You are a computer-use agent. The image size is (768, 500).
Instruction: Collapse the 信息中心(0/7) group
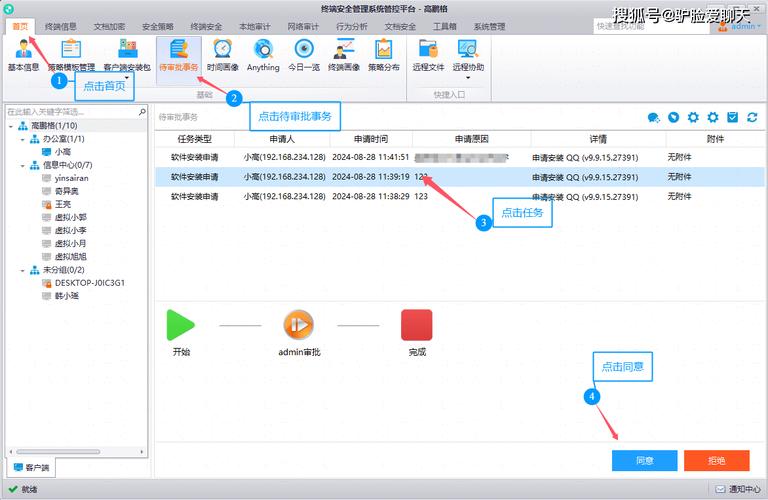pyautogui.click(x=23, y=166)
